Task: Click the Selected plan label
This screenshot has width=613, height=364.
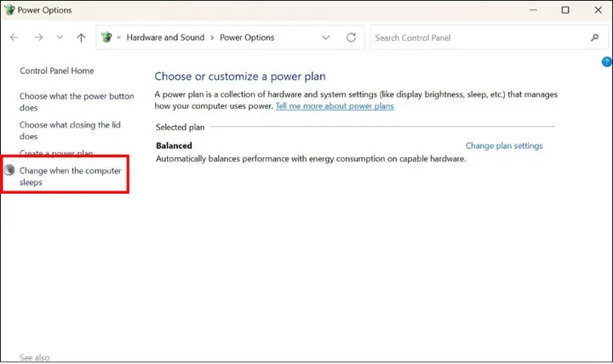Action: [x=180, y=128]
